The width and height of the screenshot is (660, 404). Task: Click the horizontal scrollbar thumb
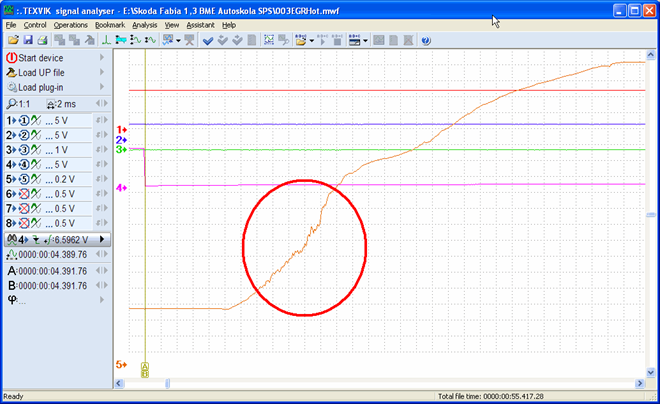click(167, 383)
